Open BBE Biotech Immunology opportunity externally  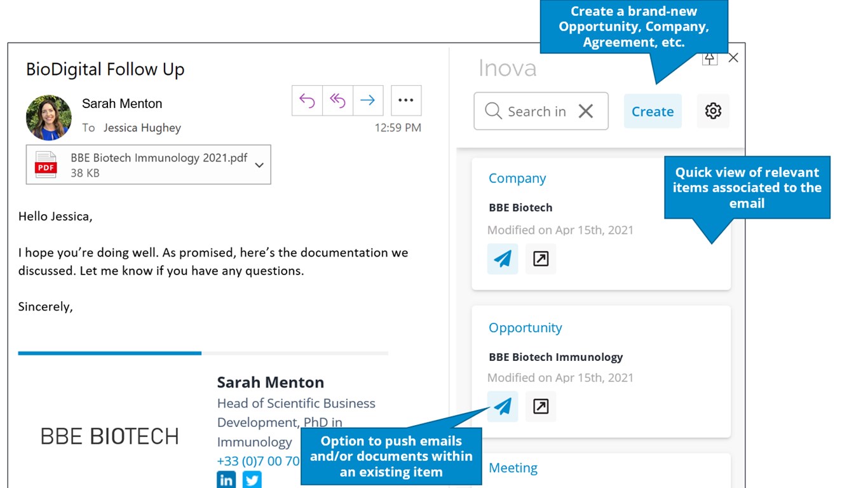coord(541,406)
